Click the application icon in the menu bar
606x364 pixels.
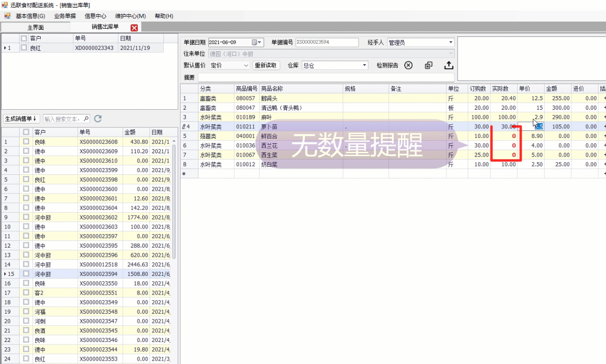[x=7, y=16]
